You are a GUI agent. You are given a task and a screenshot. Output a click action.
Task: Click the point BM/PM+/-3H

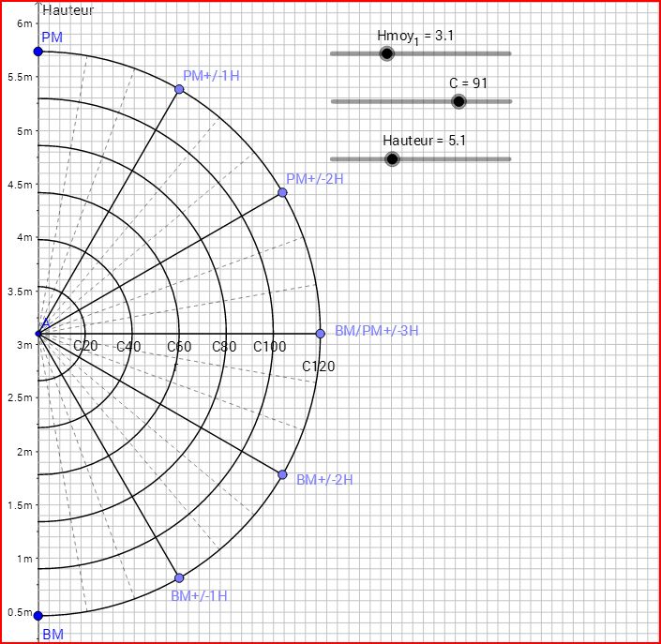[321, 333]
